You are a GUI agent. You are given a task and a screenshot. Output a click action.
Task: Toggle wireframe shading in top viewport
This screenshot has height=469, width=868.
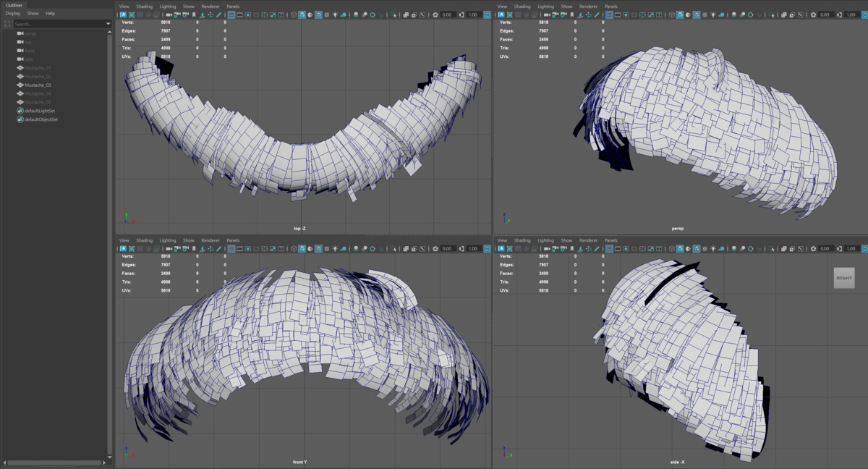coord(294,14)
